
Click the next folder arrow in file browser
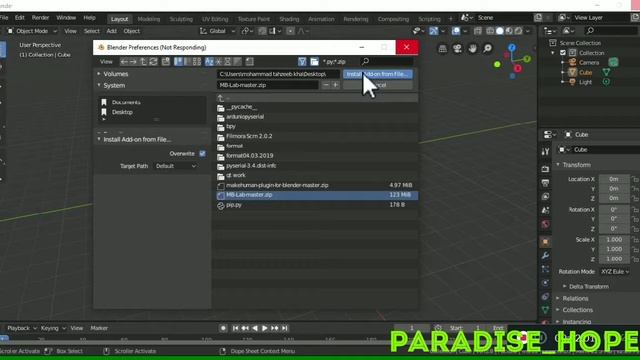(x=133, y=62)
